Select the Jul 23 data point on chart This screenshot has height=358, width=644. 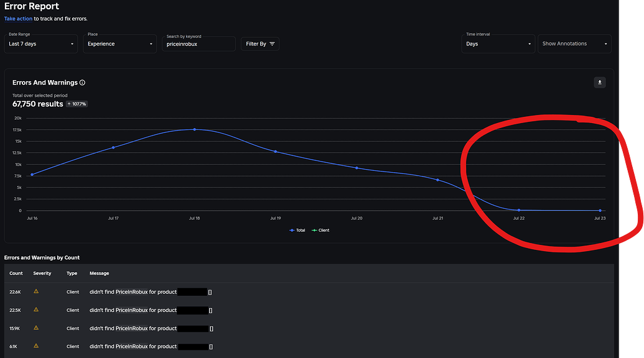(x=600, y=211)
